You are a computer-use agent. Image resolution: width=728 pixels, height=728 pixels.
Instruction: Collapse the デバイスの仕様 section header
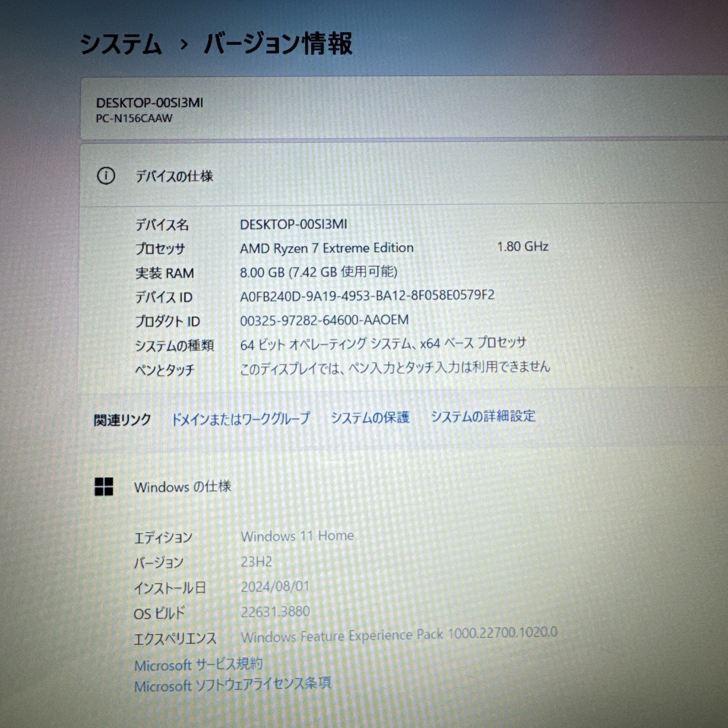404,176
